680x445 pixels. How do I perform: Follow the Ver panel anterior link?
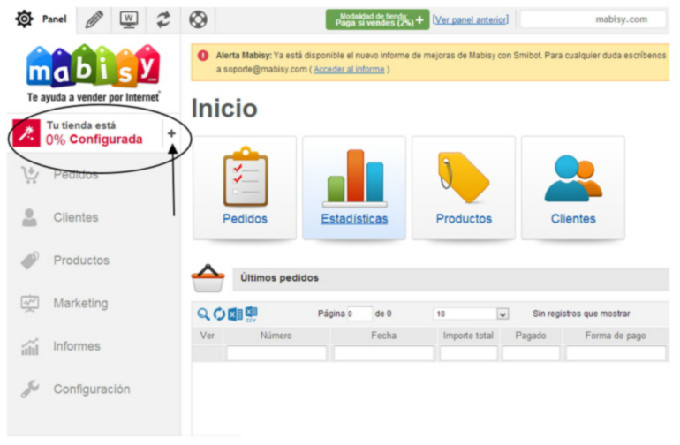click(x=471, y=20)
